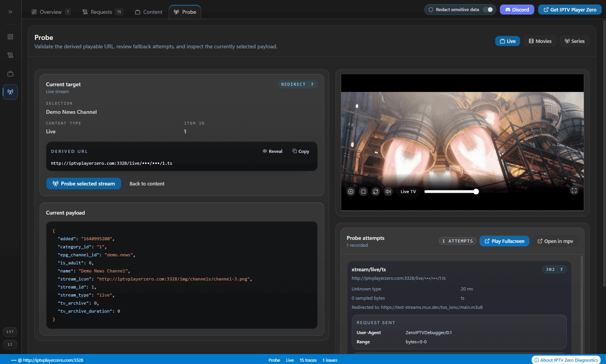Viewport: 606px width, 364px height.
Task: Mute the player using the speaker icon
Action: [388, 192]
